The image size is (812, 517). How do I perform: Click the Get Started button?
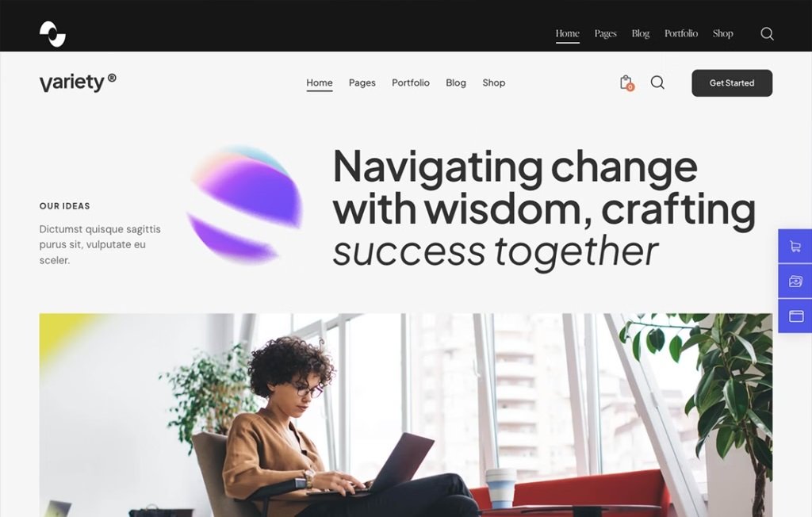[x=732, y=83]
